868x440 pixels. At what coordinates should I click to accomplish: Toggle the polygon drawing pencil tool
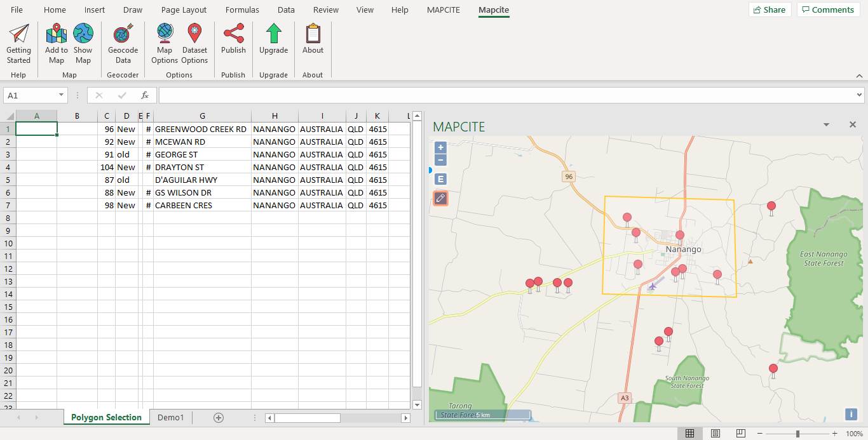pyautogui.click(x=440, y=198)
